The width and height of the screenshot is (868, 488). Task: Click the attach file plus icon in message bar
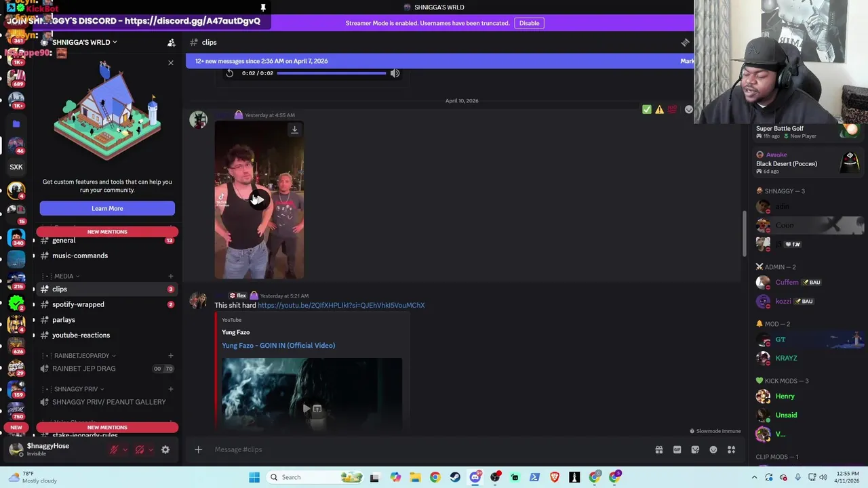coord(198,449)
